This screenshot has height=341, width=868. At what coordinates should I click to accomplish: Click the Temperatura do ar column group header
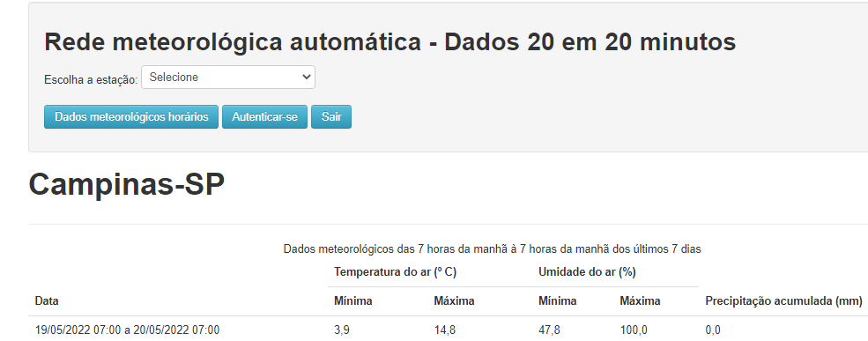395,271
